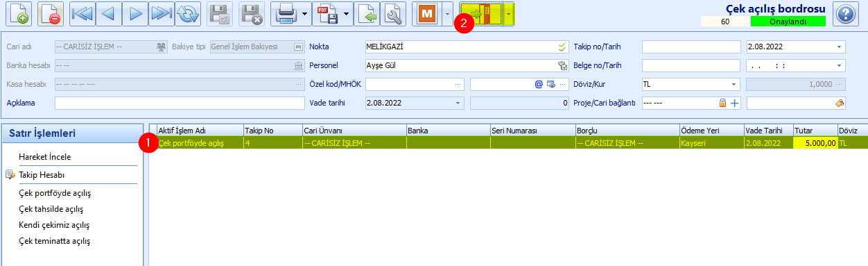Click the Takip no input field

(691, 47)
